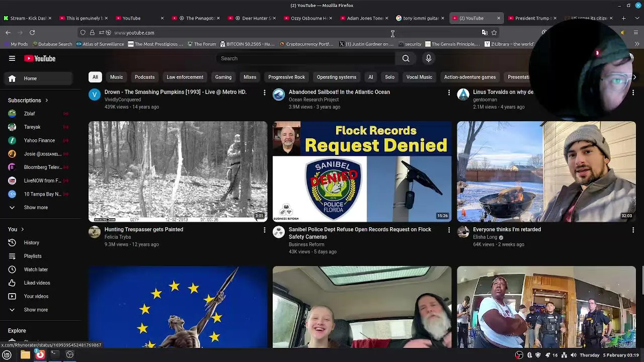The image size is (644, 362).
Task: Switch to tony iommi guitar tab
Action: tap(421, 18)
